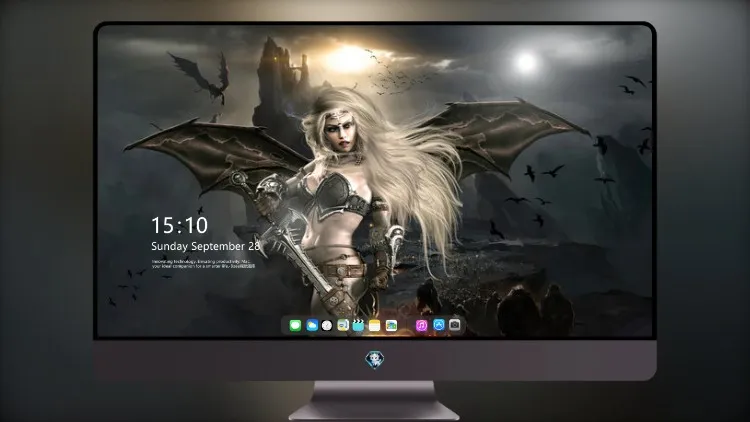The image size is (750, 422).
Task: Open the Maps app in the dock
Action: (343, 326)
